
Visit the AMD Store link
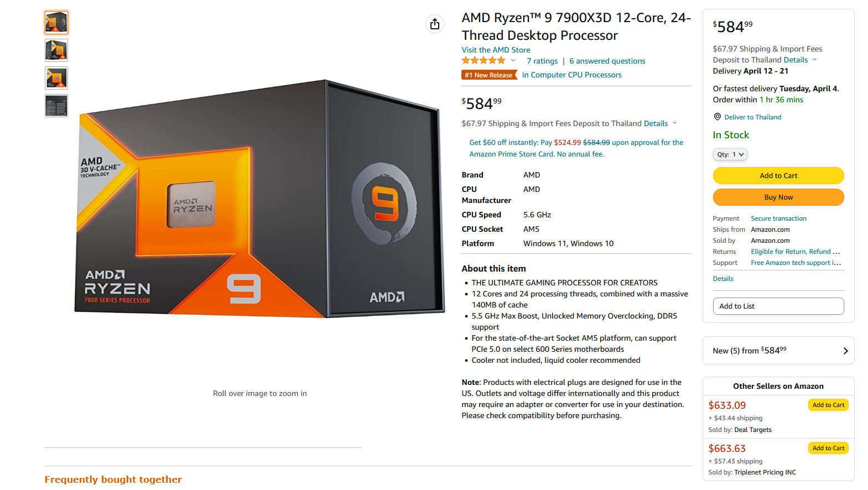[496, 50]
